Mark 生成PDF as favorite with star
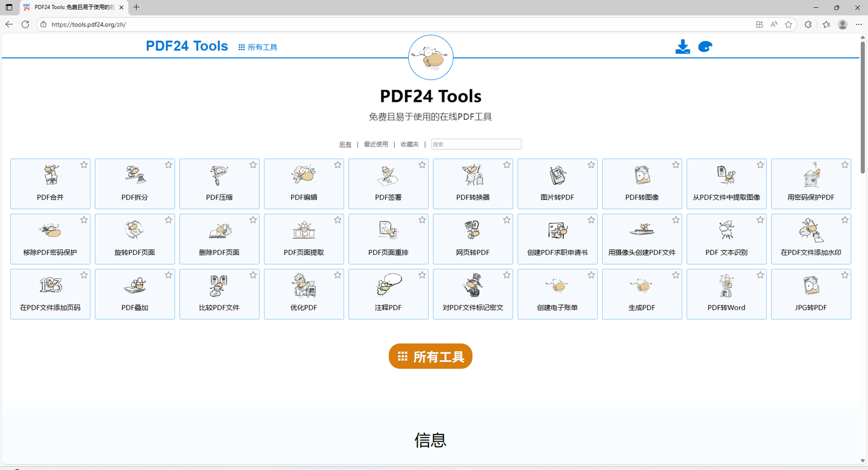 [x=676, y=275]
